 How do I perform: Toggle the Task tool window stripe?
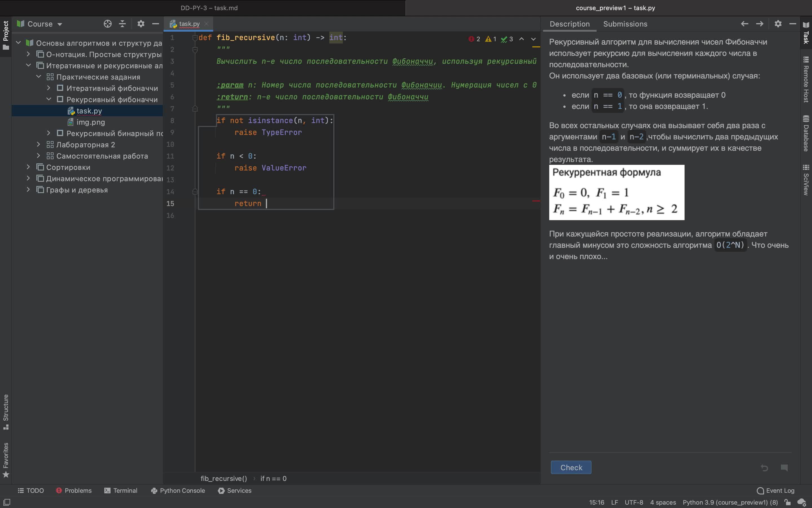pos(806,32)
